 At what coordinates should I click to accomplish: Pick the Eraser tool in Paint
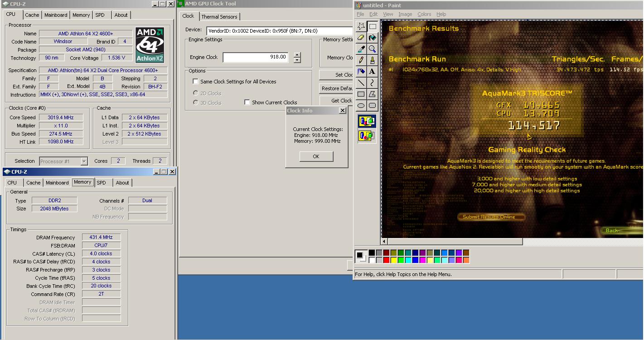(361, 38)
